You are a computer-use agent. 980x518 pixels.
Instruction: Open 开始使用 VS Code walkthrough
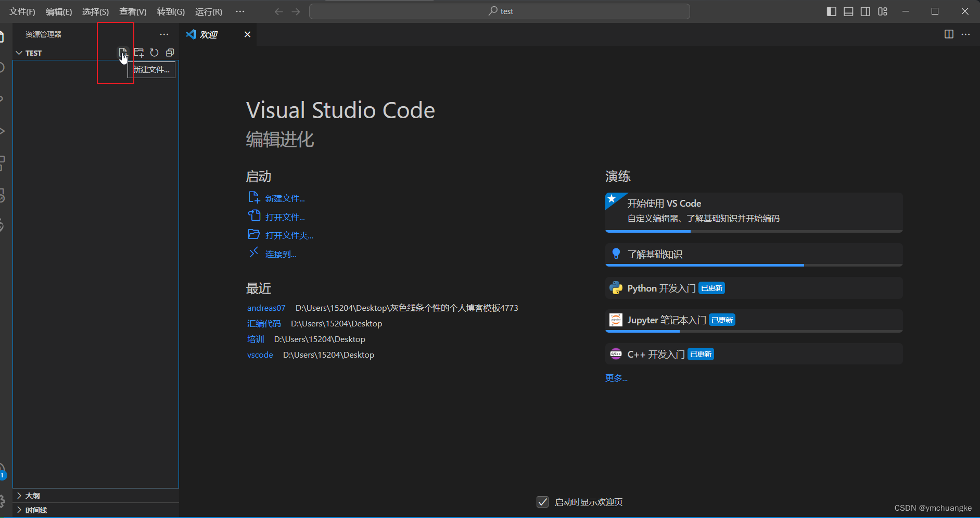754,212
